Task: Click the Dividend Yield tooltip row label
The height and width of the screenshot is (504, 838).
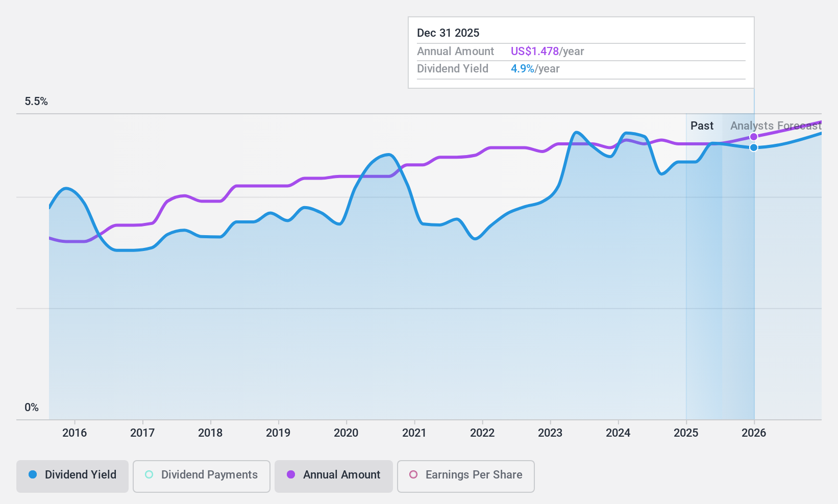Action: 453,69
